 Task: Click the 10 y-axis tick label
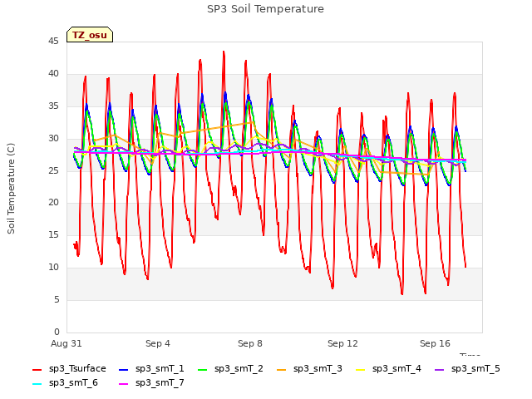click(x=53, y=268)
